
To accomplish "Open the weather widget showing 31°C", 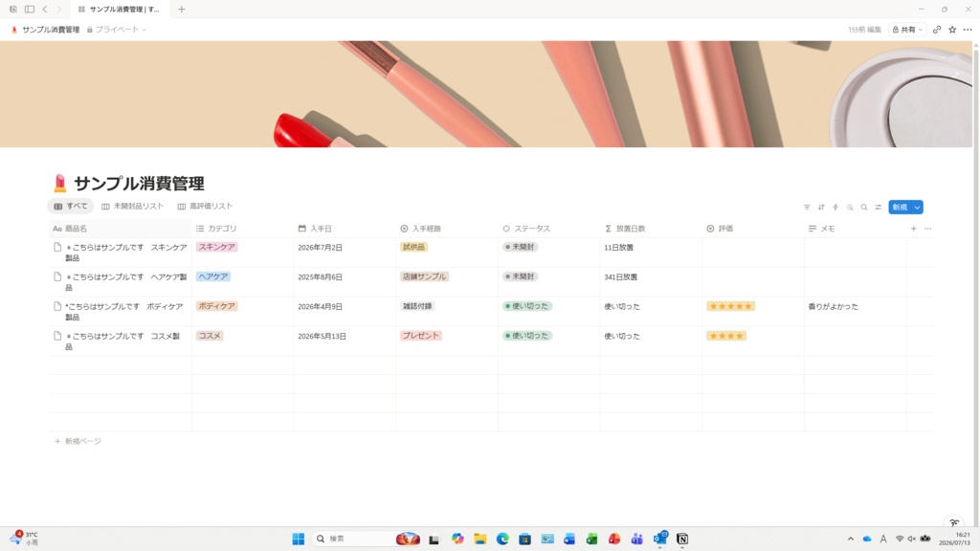I will coord(24,539).
